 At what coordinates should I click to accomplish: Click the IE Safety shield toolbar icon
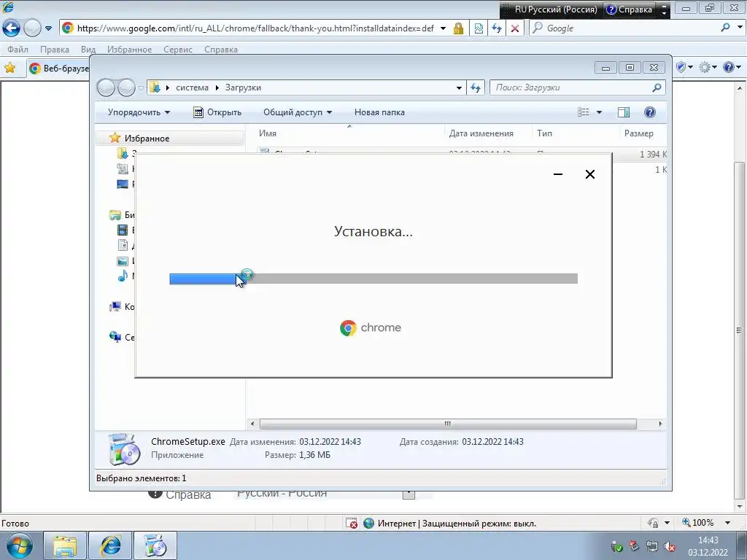pyautogui.click(x=681, y=68)
